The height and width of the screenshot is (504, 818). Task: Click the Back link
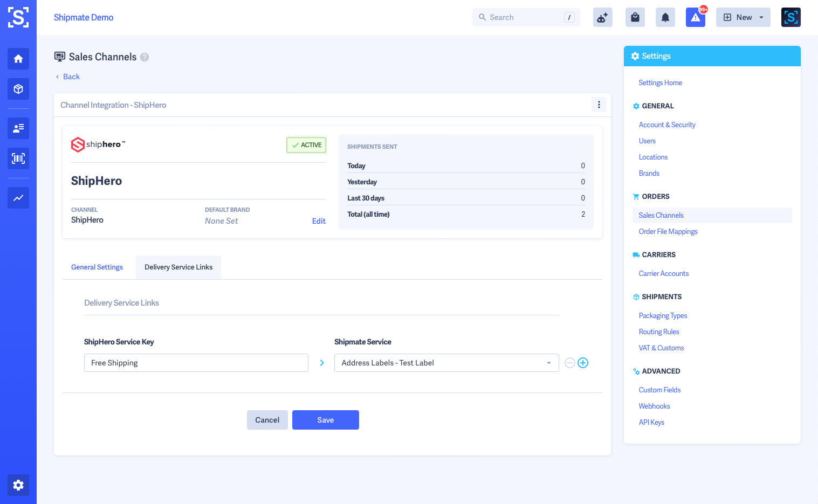coord(68,77)
